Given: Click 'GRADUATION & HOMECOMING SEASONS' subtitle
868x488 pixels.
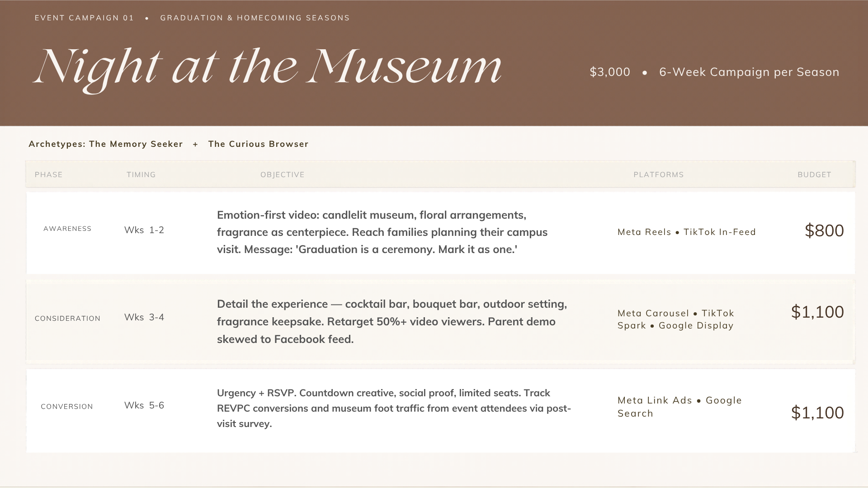Looking at the screenshot, I should [x=255, y=18].
